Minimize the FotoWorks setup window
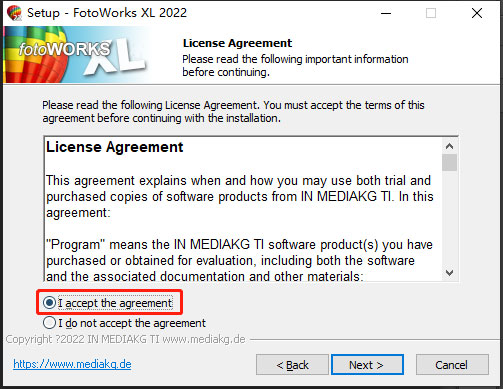Image resolution: width=503 pixels, height=389 pixels. [x=386, y=13]
